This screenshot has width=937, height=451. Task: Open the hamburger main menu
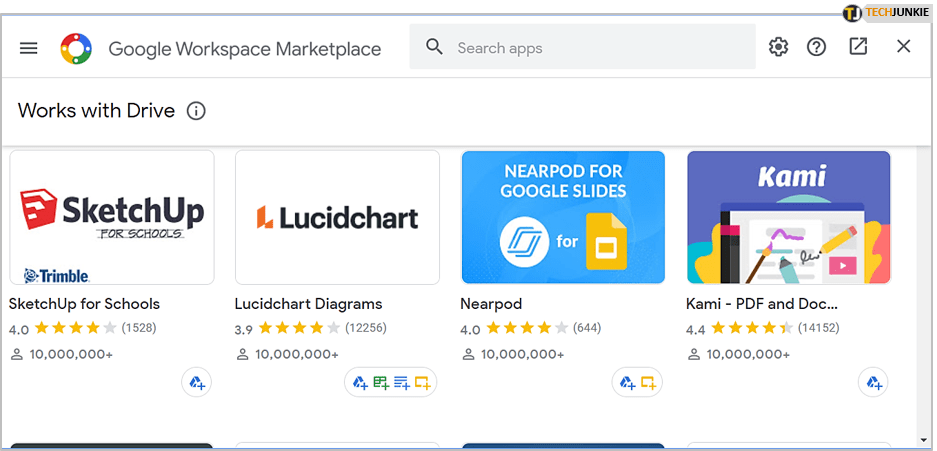pyautogui.click(x=28, y=47)
